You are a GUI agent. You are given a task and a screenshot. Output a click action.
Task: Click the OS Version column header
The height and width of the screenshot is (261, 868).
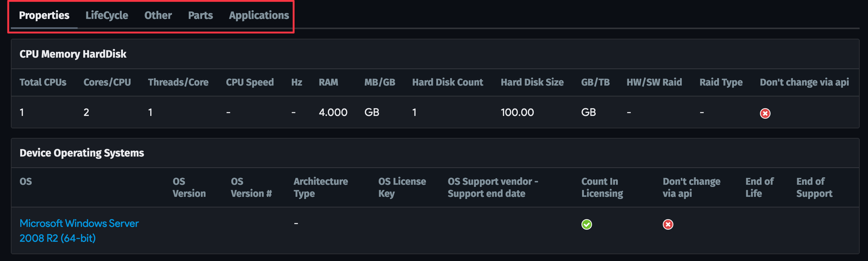[x=189, y=187]
